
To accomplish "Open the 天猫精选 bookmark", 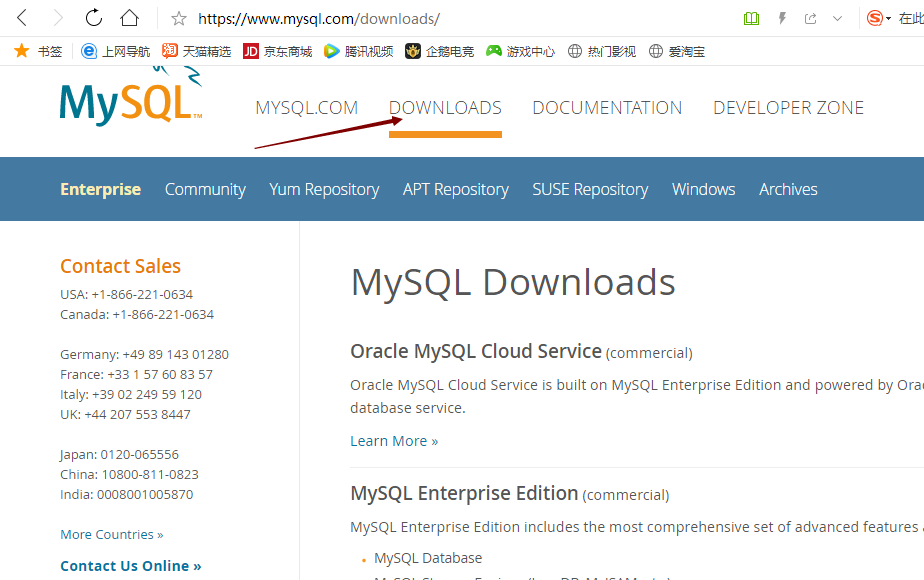I will pos(196,51).
